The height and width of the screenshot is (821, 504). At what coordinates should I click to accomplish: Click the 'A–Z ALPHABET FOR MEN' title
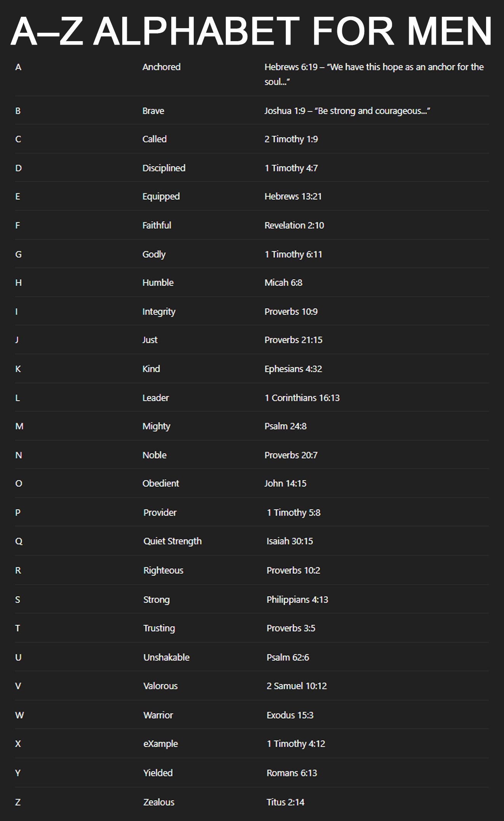(252, 31)
